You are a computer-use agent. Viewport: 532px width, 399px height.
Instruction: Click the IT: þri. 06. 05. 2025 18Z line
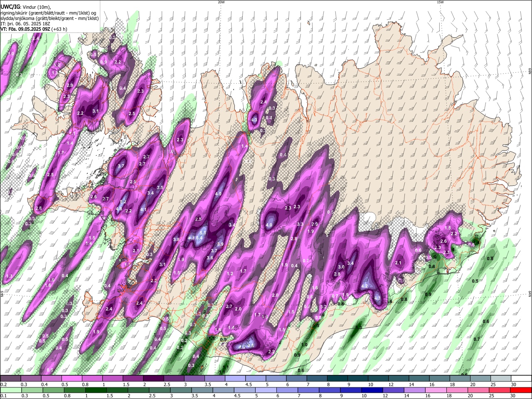pos(26,24)
